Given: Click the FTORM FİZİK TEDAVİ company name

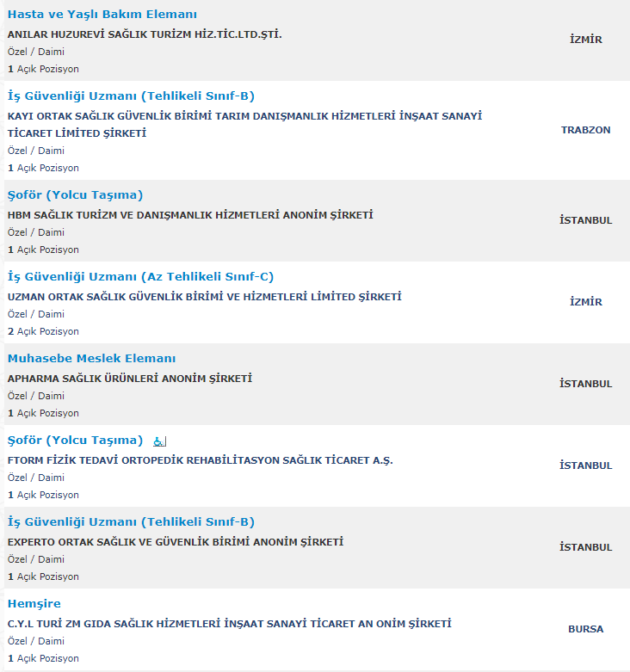Looking at the screenshot, I should [x=201, y=460].
